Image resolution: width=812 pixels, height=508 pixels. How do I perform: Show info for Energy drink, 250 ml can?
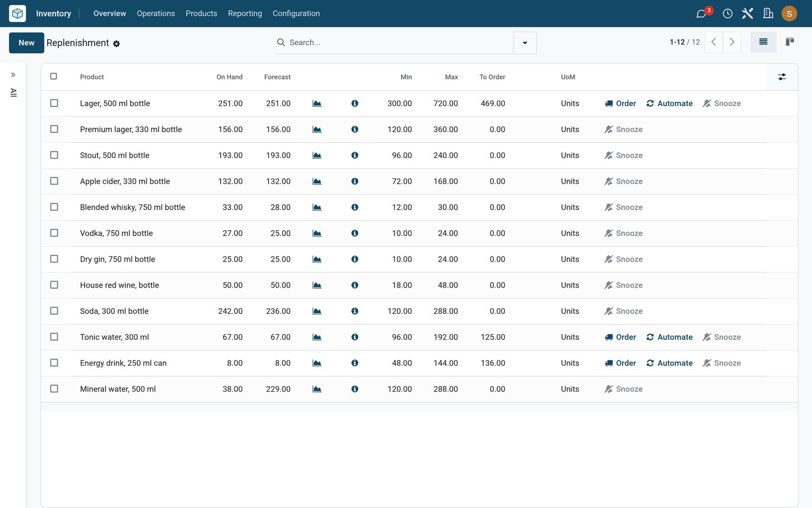pos(355,363)
